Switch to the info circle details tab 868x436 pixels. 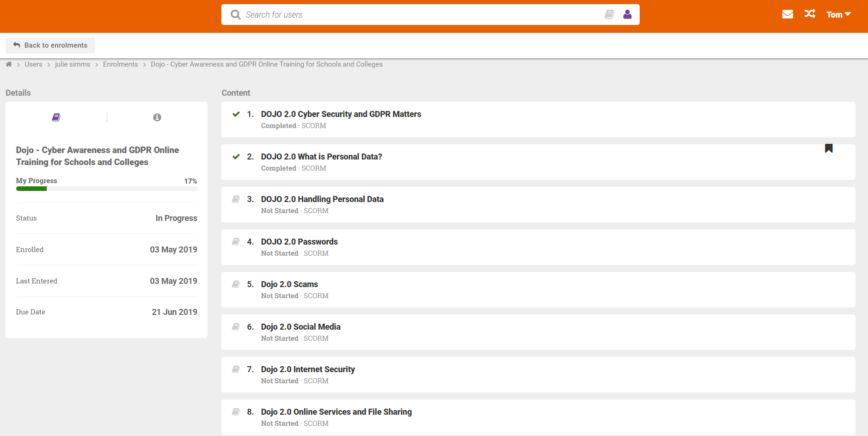pyautogui.click(x=157, y=117)
